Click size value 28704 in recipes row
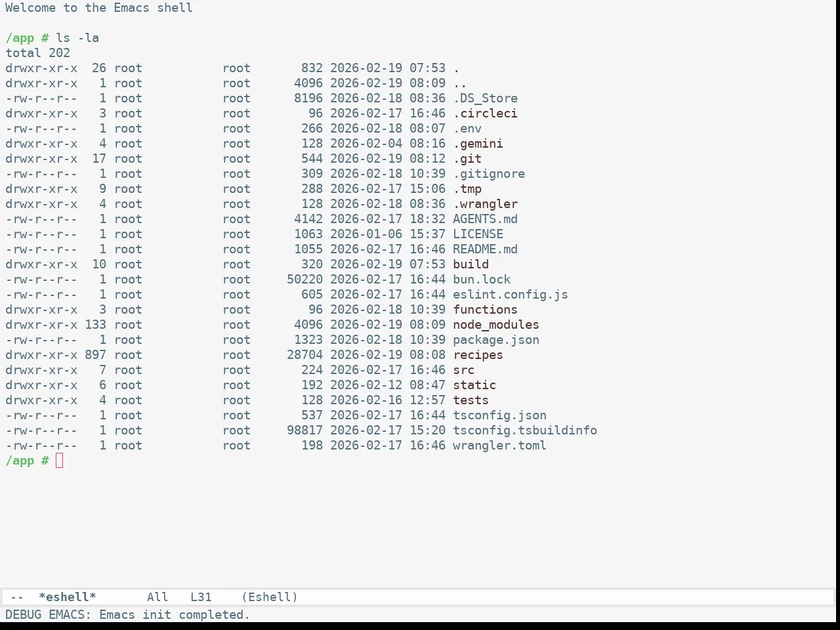The image size is (840, 630). 305,355
